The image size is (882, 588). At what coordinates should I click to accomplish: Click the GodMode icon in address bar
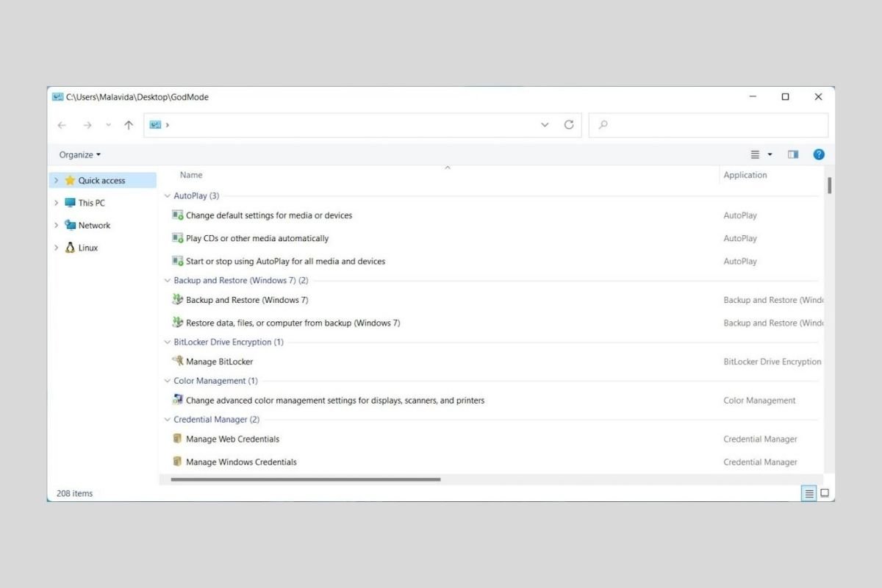155,125
